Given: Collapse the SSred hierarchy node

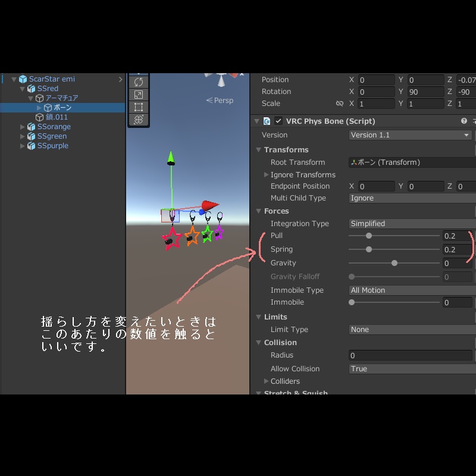Looking at the screenshot, I should (x=22, y=89).
